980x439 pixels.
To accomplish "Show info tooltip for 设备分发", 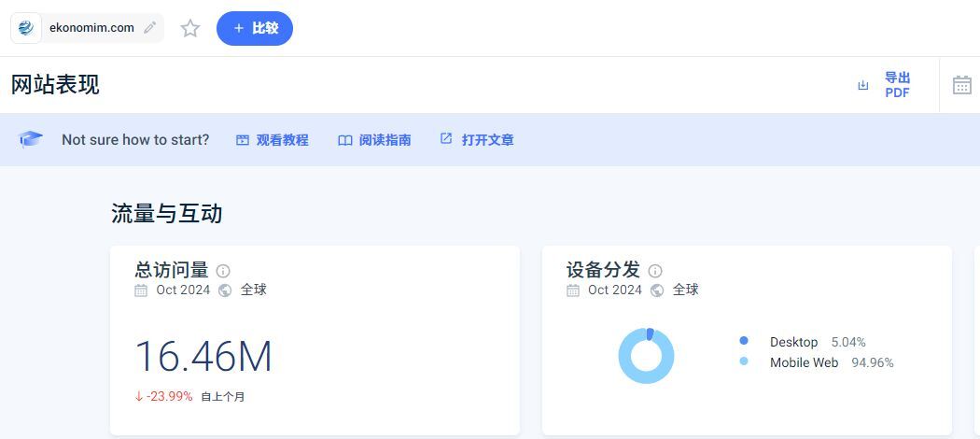I will tap(654, 271).
